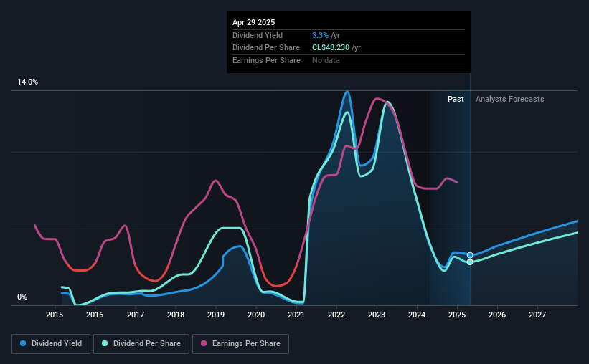Image resolution: width=589 pixels, height=364 pixels.
Task: Click the 2016 x-axis year label
Action: click(x=95, y=315)
